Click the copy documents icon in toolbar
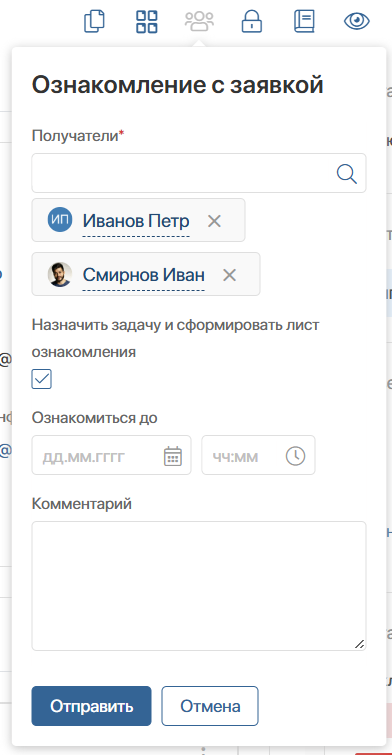 point(94,22)
